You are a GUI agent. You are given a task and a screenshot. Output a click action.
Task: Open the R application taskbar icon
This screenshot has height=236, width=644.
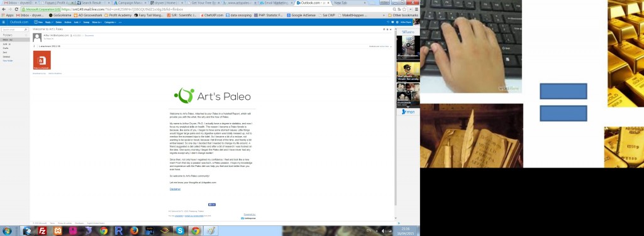[119, 231]
